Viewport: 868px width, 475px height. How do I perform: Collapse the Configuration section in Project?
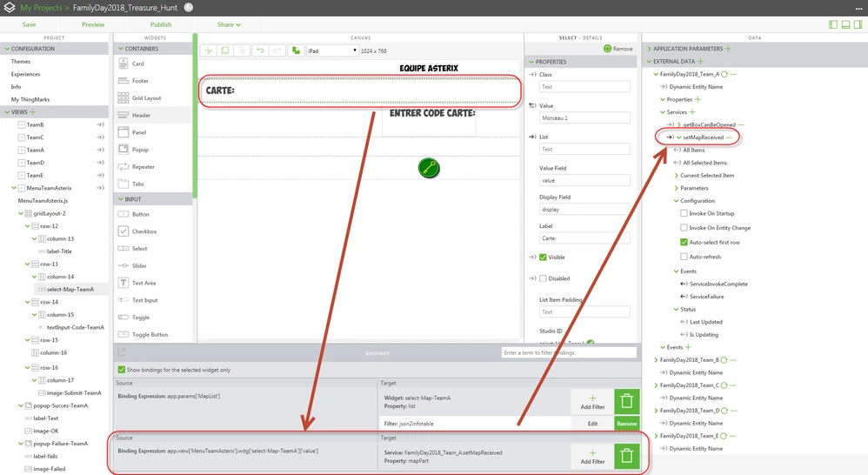coord(7,49)
